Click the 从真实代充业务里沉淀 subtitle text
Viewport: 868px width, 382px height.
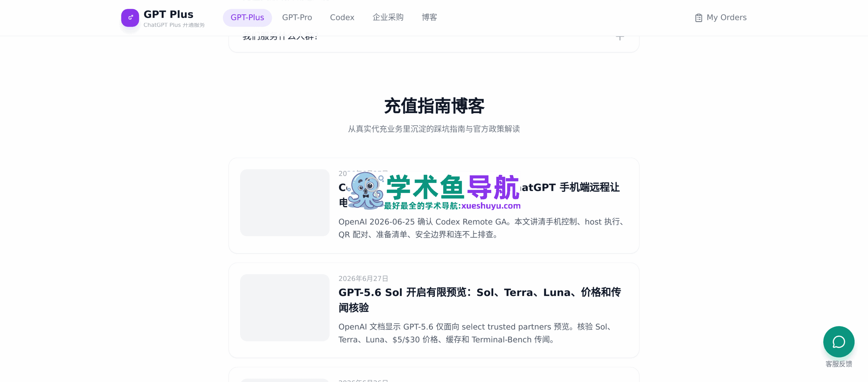tap(434, 129)
